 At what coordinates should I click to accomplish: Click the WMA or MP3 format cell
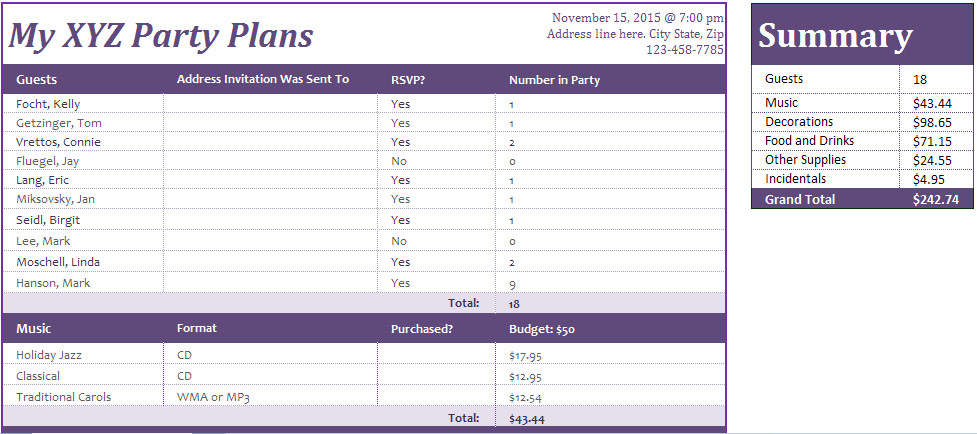270,397
